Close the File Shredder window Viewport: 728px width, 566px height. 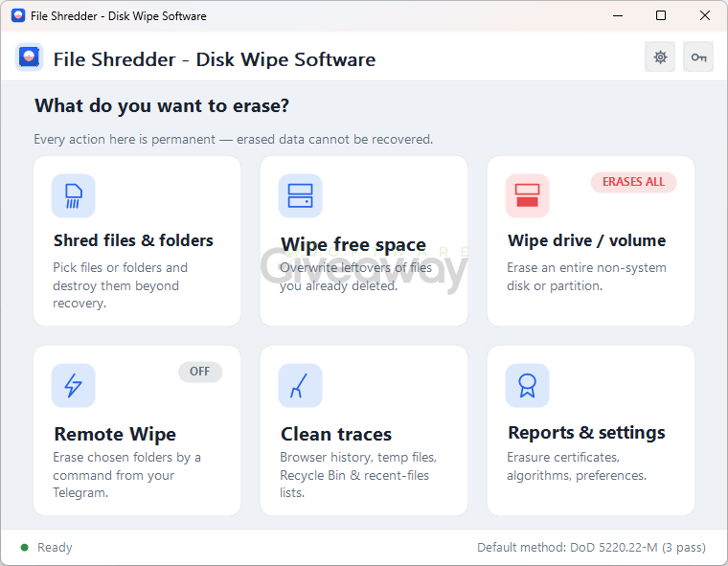point(705,15)
